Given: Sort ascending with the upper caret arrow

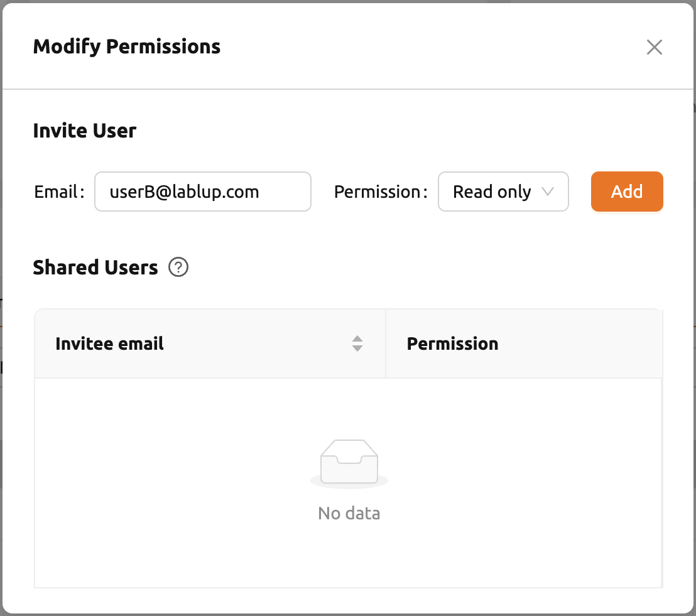Looking at the screenshot, I should [357, 339].
